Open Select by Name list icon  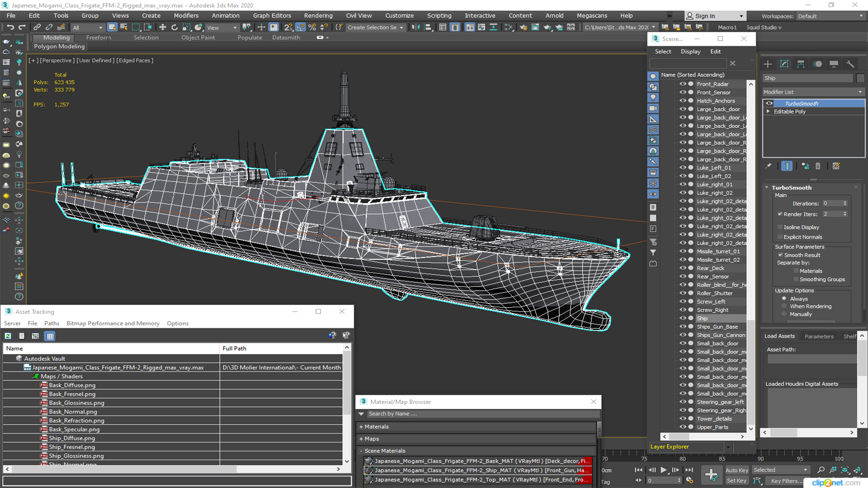click(x=124, y=28)
